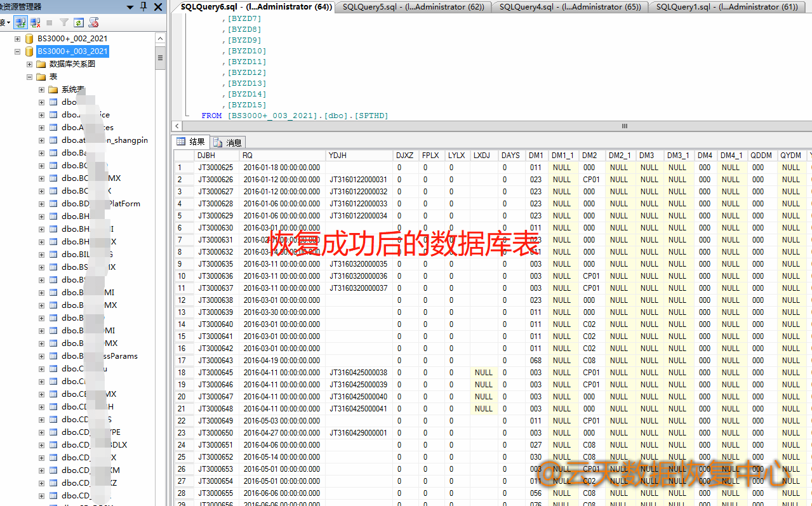Click the Object Explorer vertical scrollbar thumb
This screenshot has height=506, width=812.
coord(160,59)
